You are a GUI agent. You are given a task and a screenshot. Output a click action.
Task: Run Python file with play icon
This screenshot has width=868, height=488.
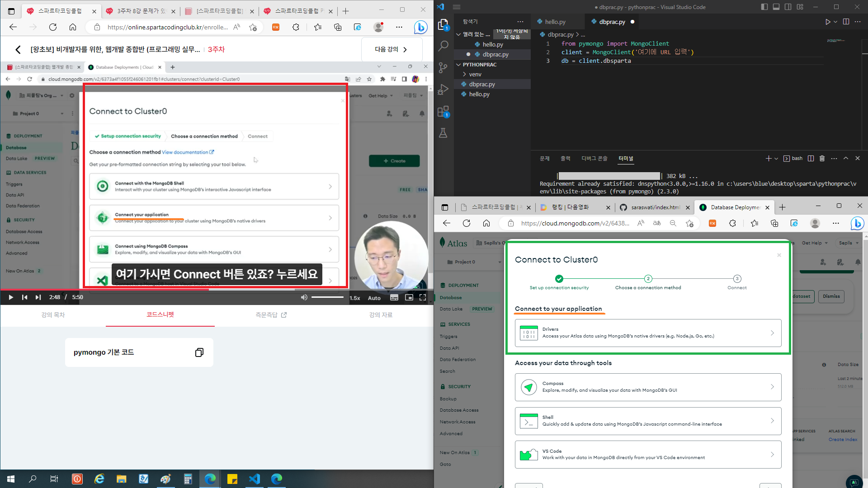tap(827, 22)
